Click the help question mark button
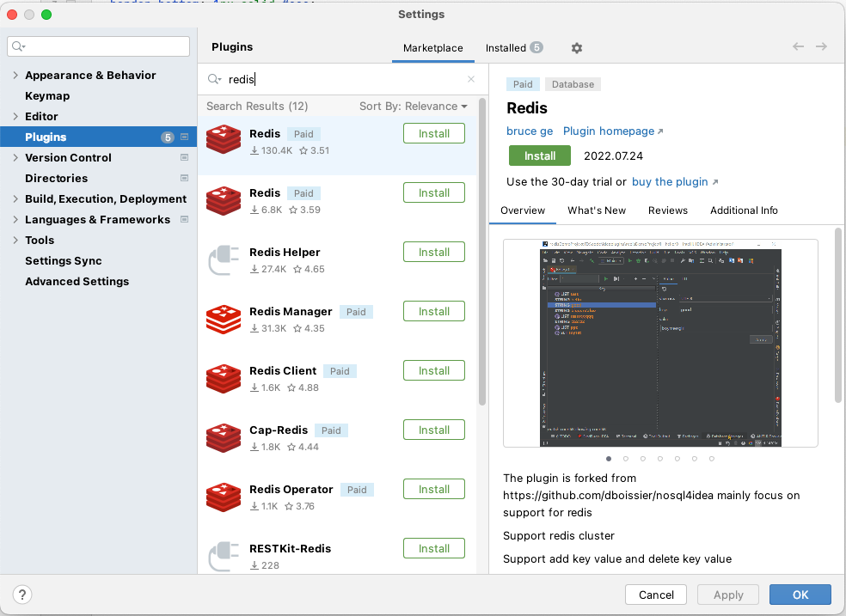 pos(22,595)
